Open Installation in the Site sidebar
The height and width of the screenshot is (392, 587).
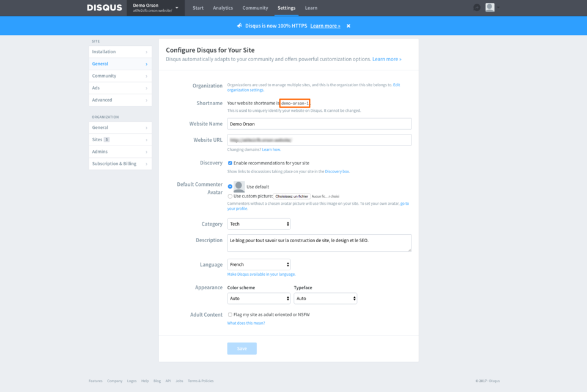click(x=120, y=51)
